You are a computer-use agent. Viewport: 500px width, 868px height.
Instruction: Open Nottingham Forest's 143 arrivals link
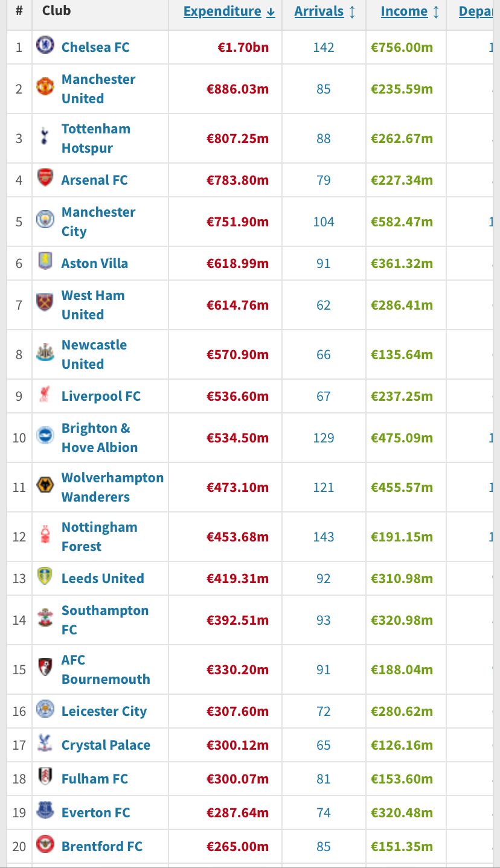pyautogui.click(x=324, y=537)
